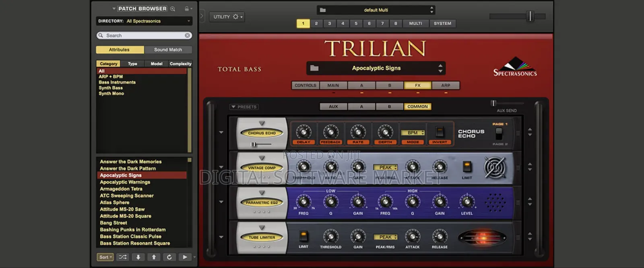Open the Chorus Echo BPM mode dropdown
Screen dimensions: 644x268
point(413,133)
